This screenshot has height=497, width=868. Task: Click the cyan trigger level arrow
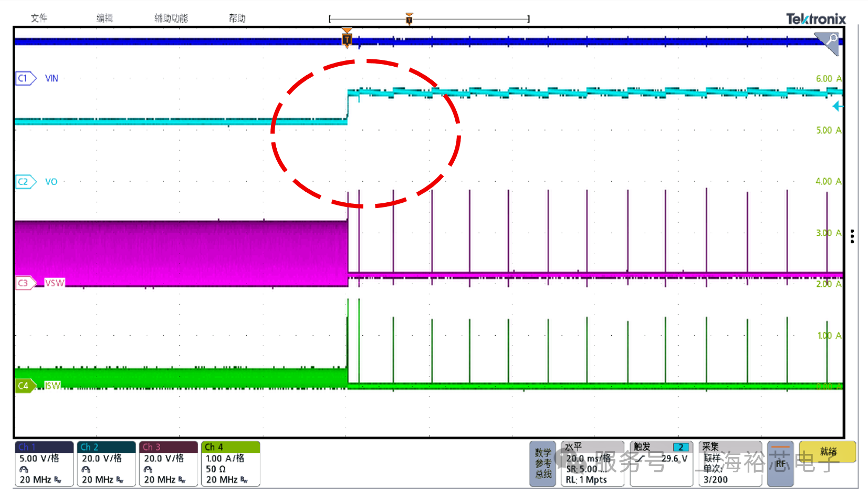click(x=837, y=106)
